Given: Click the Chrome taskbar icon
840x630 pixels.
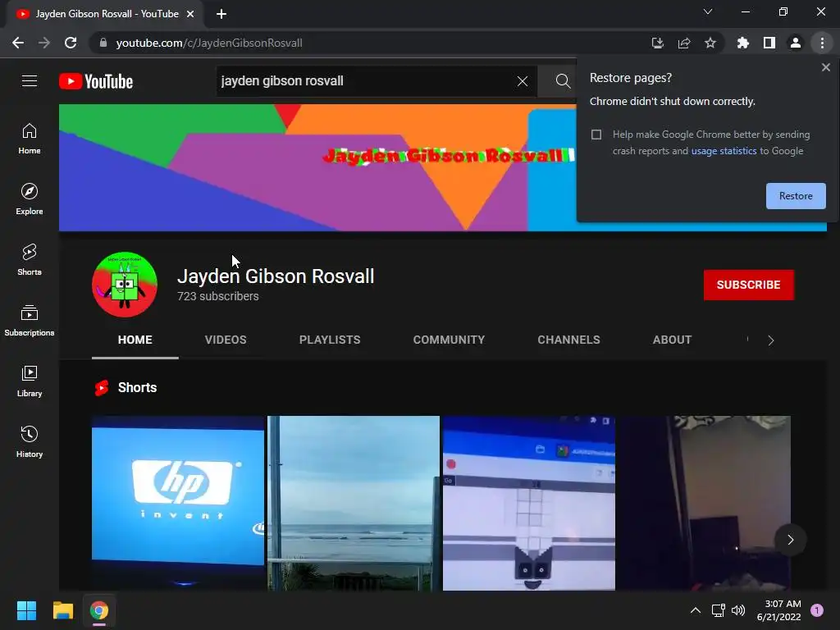Looking at the screenshot, I should click(x=99, y=610).
